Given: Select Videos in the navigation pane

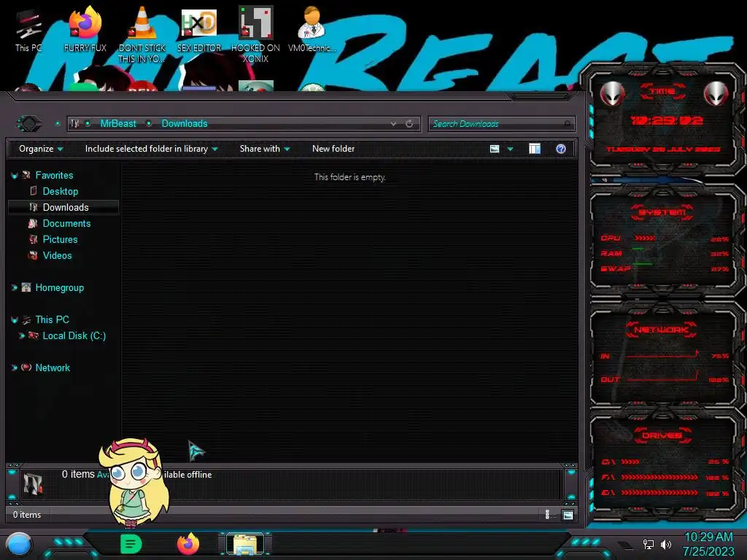Looking at the screenshot, I should point(57,256).
